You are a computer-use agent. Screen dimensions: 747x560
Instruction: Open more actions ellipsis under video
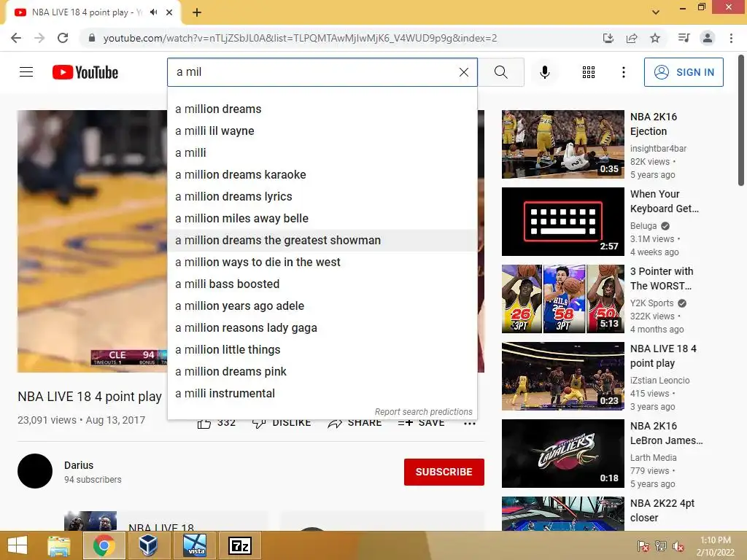[x=469, y=424]
